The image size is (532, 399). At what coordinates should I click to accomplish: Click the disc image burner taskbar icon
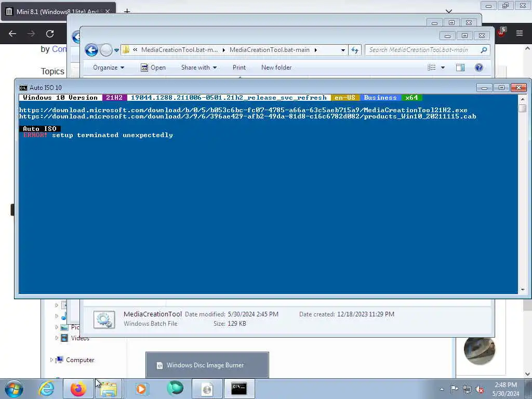(207, 389)
